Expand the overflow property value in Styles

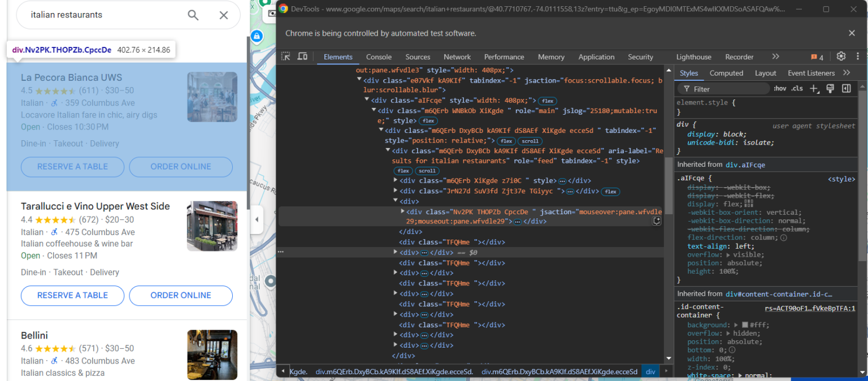(x=728, y=254)
